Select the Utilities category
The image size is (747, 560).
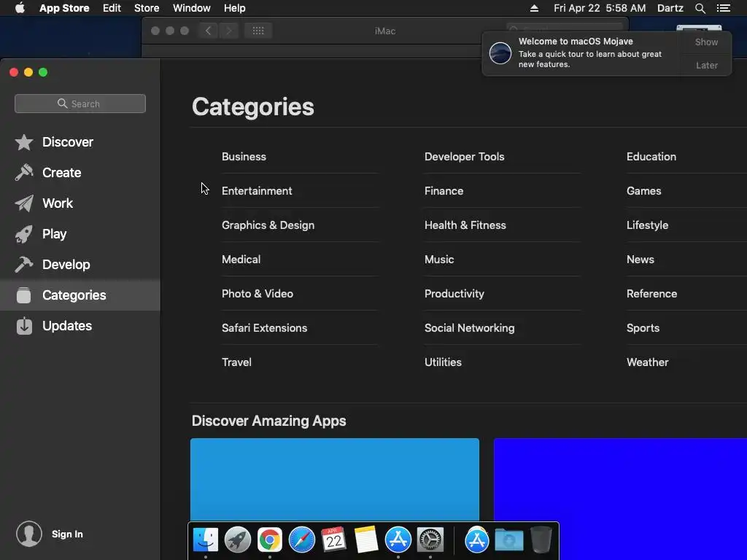[x=443, y=362]
